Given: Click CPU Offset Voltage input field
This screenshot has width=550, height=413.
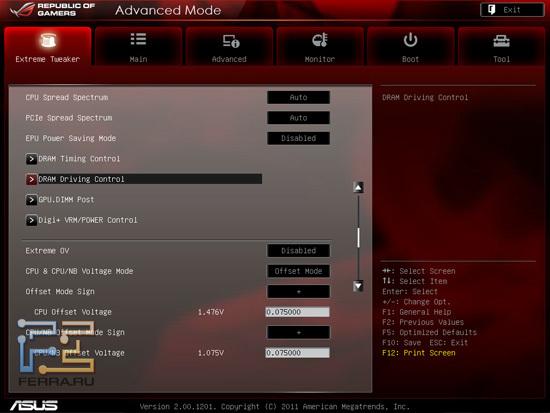Looking at the screenshot, I should click(297, 312).
